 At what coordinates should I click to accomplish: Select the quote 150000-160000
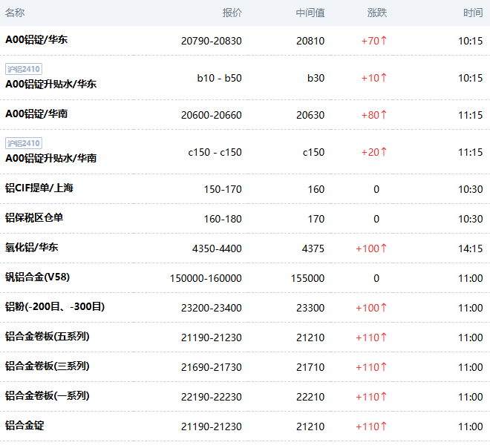click(x=206, y=278)
